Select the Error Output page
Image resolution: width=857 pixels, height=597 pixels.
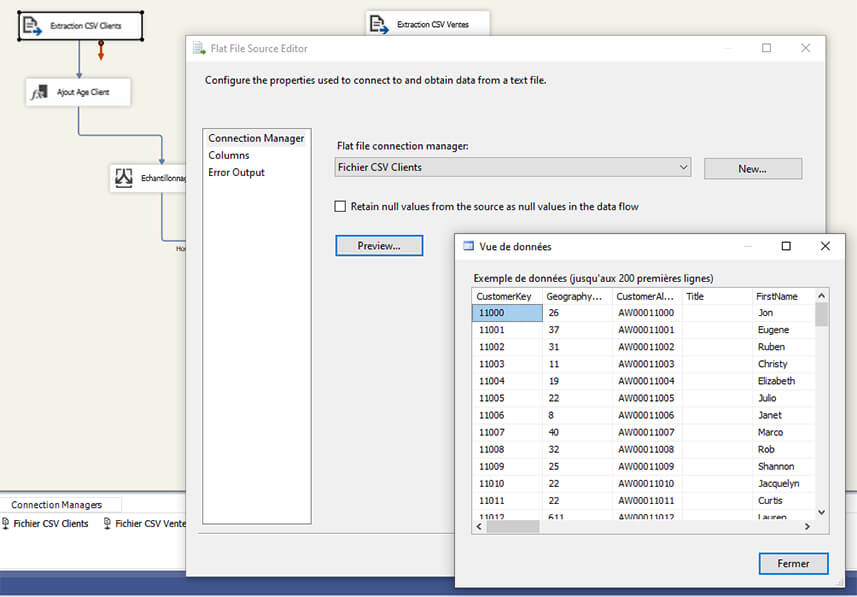coord(238,171)
